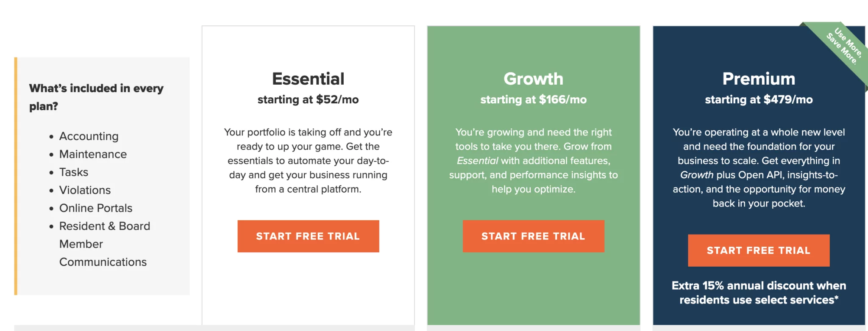
Task: Click the Violations list item
Action: [85, 190]
